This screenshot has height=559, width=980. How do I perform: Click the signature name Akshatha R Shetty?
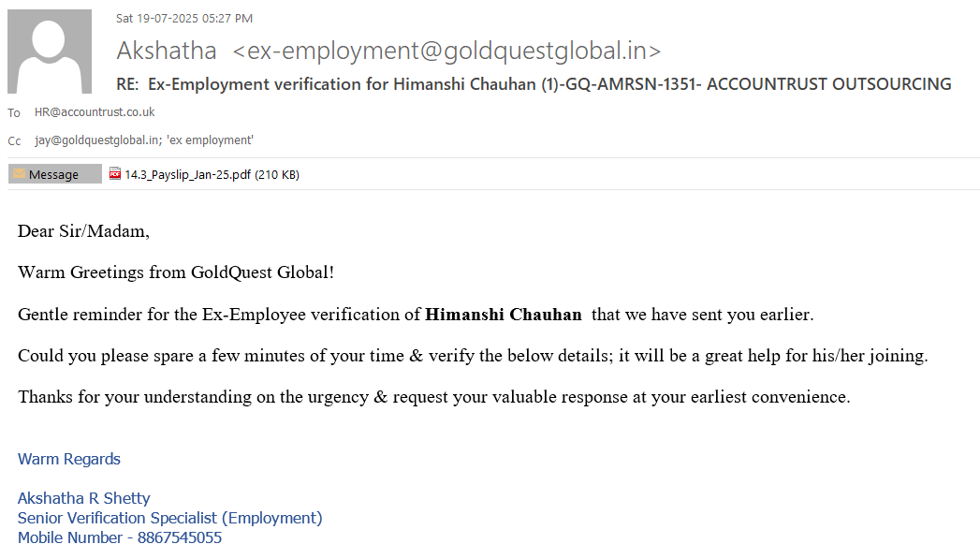pos(84,498)
